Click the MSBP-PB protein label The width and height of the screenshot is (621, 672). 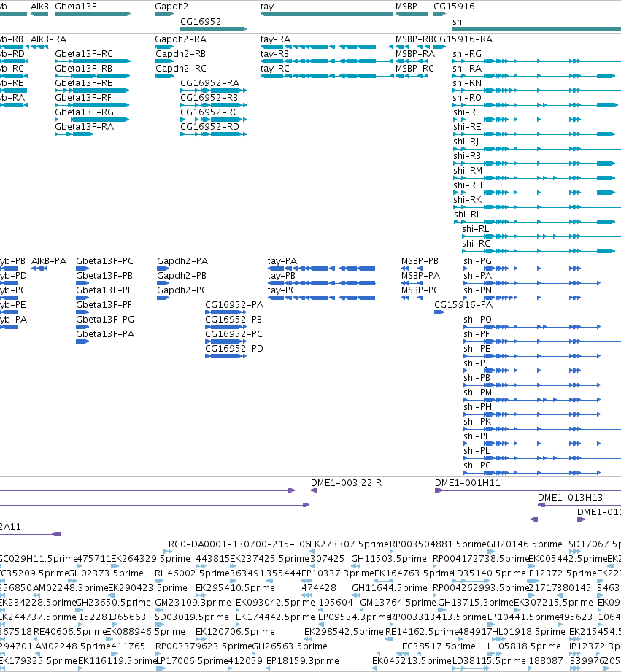420,261
